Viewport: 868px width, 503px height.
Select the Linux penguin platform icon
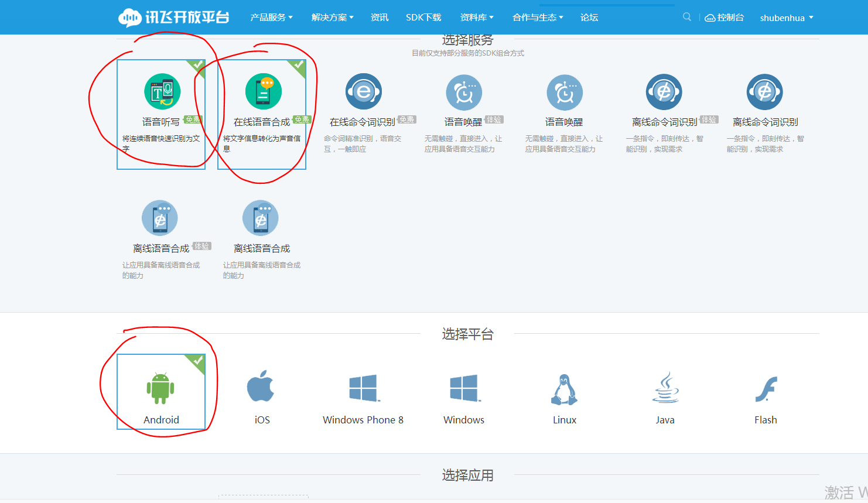(565, 389)
